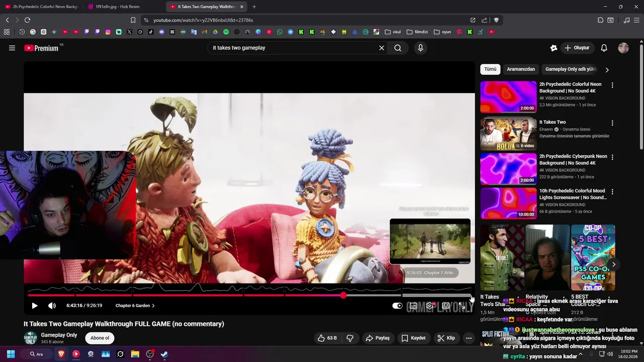The height and width of the screenshot is (362, 644).
Task: Open the Windows Start menu
Action: pyautogui.click(x=11, y=354)
